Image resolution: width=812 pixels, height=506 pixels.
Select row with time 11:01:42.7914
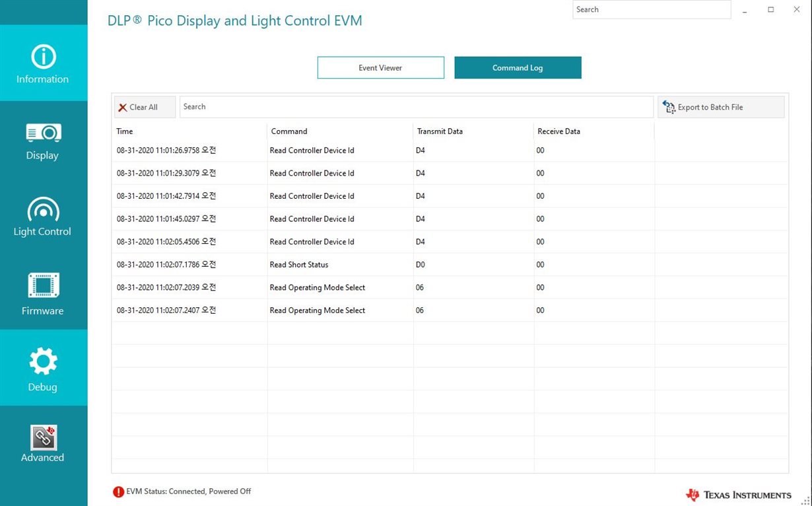pos(450,196)
